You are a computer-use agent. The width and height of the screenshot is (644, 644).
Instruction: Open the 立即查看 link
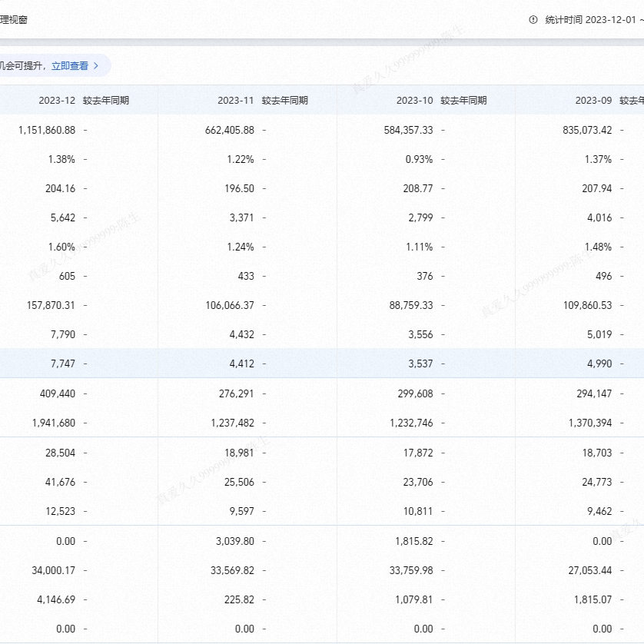(70, 66)
